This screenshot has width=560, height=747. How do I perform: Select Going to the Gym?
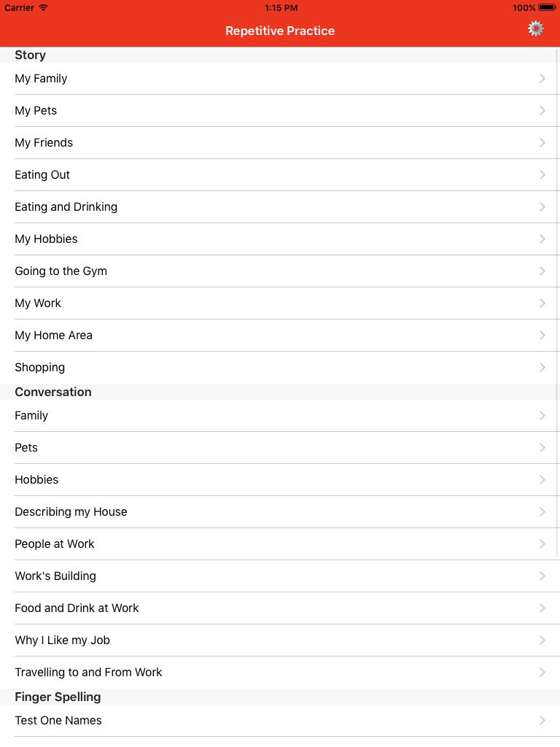[280, 271]
